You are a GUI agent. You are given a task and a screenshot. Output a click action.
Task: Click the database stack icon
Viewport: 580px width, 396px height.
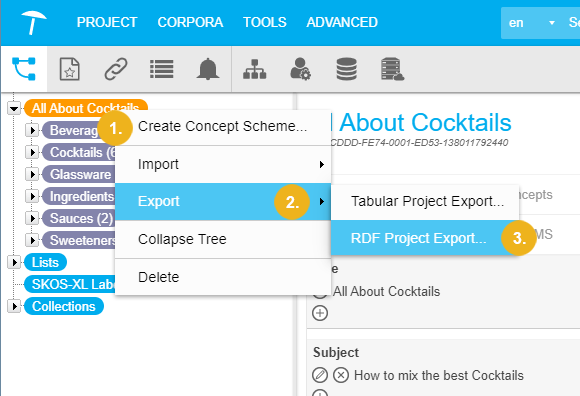pos(347,69)
